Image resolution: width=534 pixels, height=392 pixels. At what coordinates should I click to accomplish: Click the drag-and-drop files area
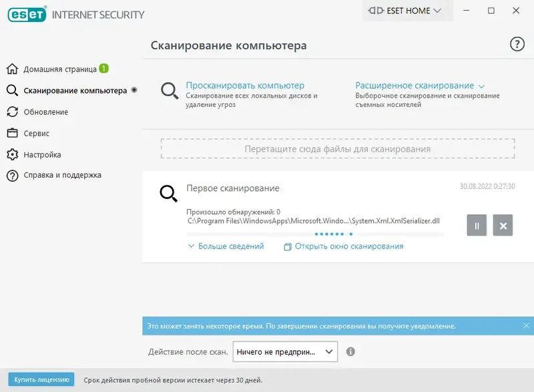pos(336,150)
